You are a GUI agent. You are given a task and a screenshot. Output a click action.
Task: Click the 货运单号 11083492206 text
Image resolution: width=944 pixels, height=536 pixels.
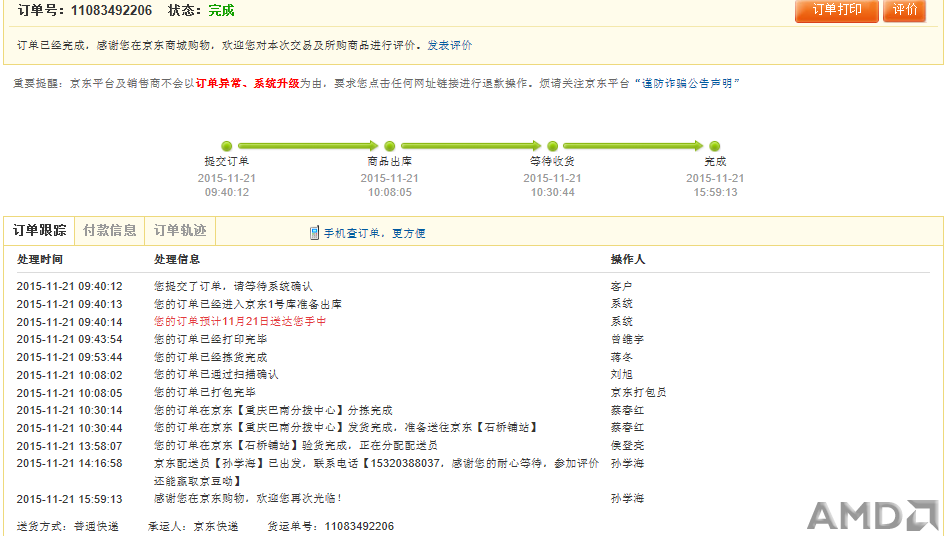[x=331, y=526]
